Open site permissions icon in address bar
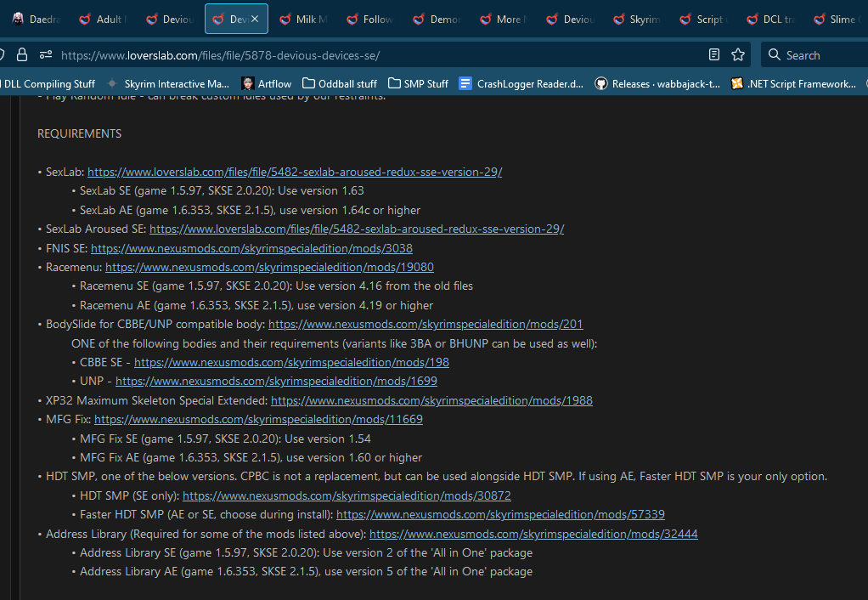Viewport: 868px width, 600px height. pyautogui.click(x=46, y=55)
